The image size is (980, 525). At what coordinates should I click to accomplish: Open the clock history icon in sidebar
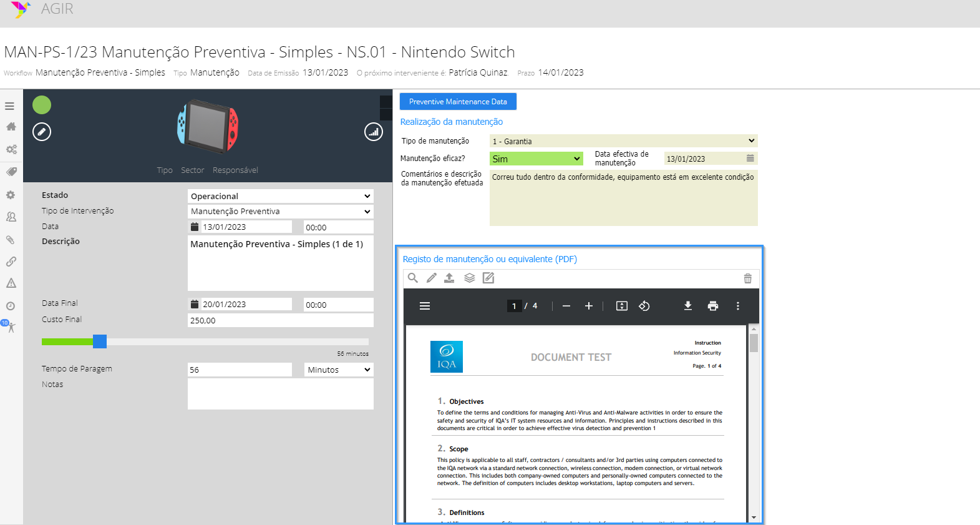coord(11,306)
